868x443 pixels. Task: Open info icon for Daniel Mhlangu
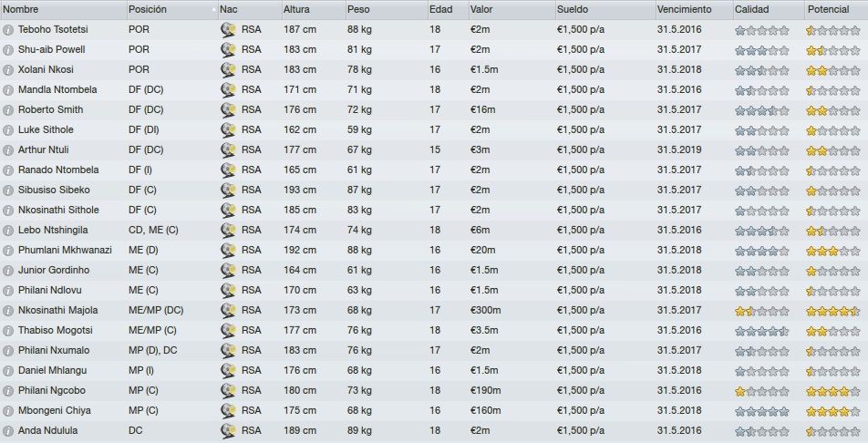pyautogui.click(x=7, y=370)
